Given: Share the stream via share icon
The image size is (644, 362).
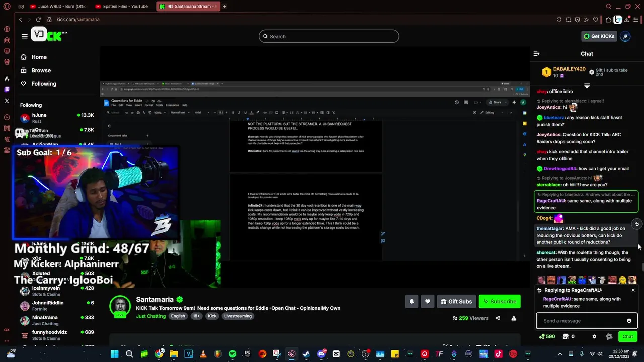Looking at the screenshot, I should click(x=498, y=318).
